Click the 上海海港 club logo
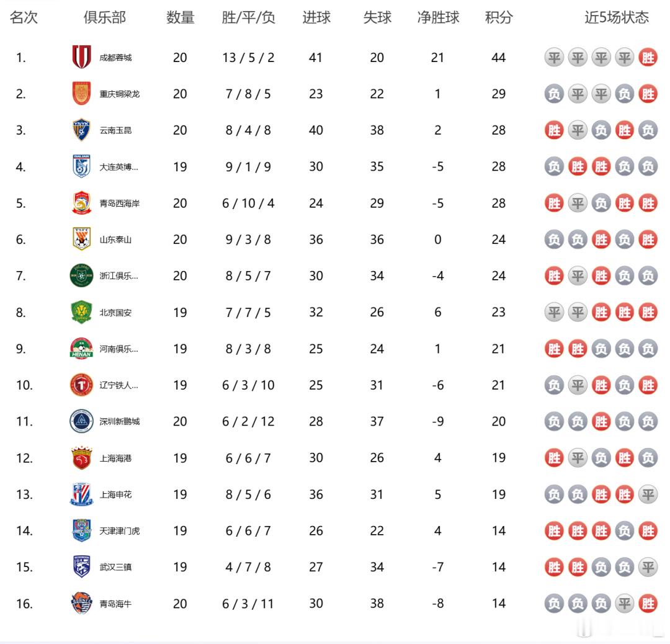Image resolution: width=670 pixels, height=644 pixels. click(82, 458)
